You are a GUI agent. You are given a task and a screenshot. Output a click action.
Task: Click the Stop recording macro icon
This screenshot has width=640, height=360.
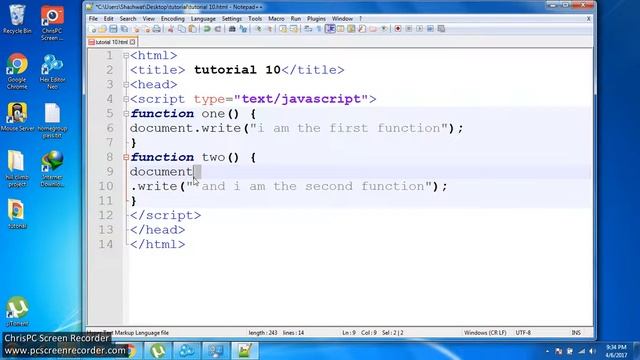(x=409, y=29)
